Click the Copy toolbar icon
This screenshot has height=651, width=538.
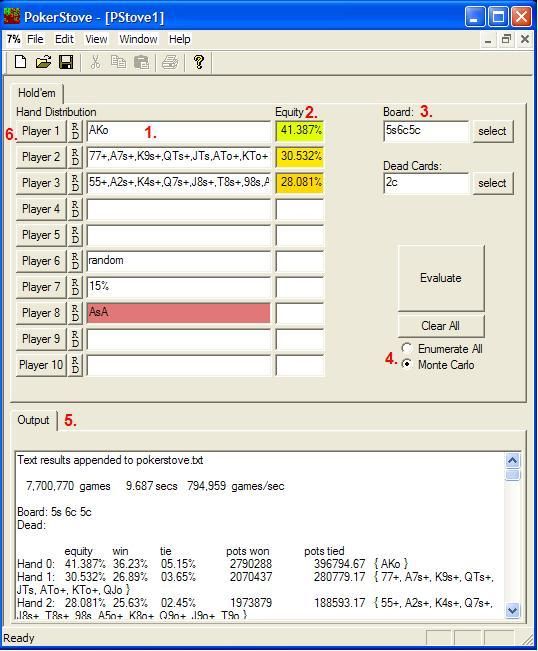pyautogui.click(x=118, y=62)
